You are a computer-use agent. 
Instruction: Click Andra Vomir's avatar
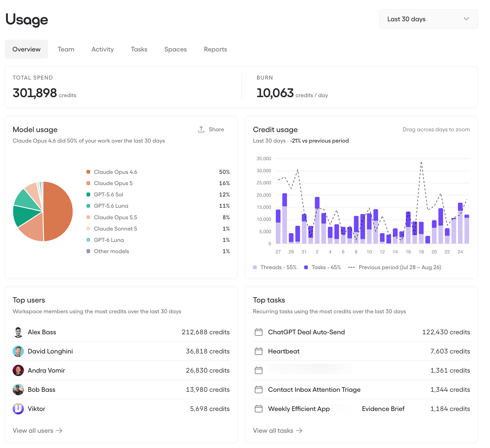pos(18,371)
